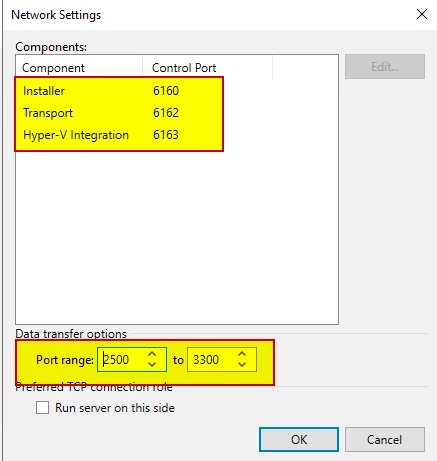
Task: Click the OK button
Action: tap(299, 439)
